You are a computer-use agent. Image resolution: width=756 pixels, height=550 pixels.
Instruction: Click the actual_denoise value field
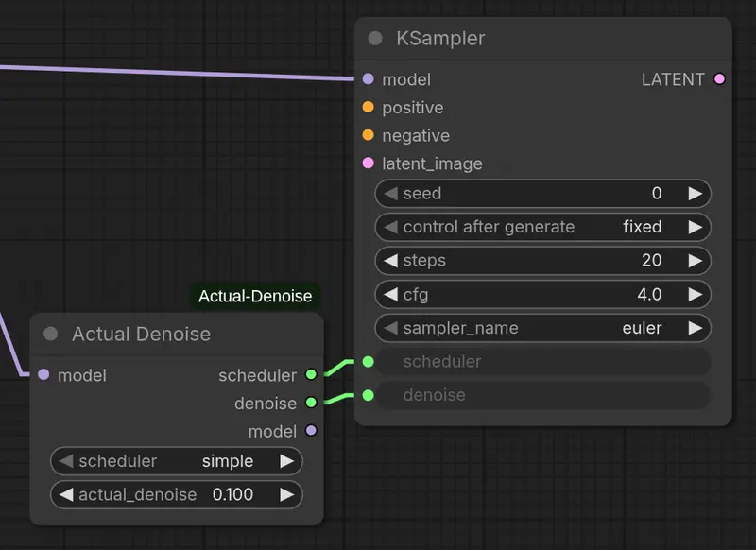[x=176, y=494]
